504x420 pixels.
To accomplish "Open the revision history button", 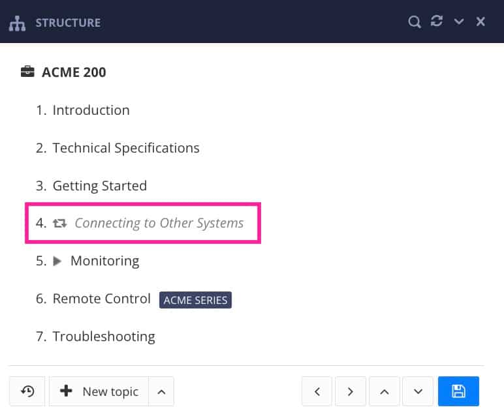I will click(x=27, y=391).
